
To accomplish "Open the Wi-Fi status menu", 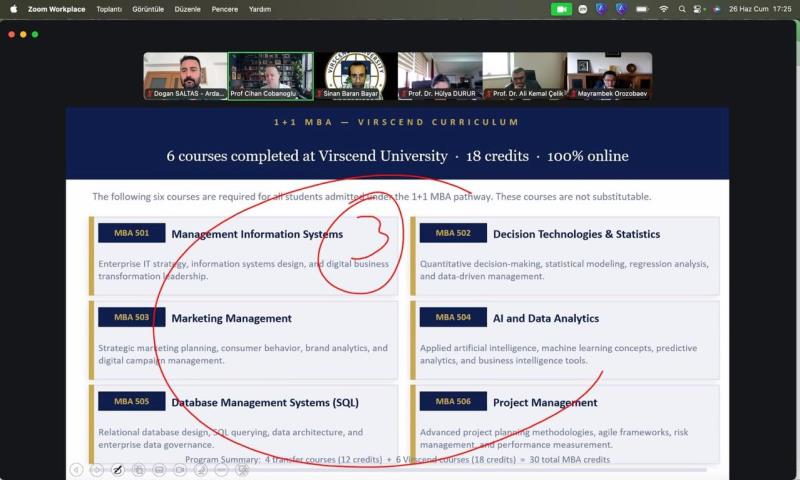I will [x=663, y=9].
